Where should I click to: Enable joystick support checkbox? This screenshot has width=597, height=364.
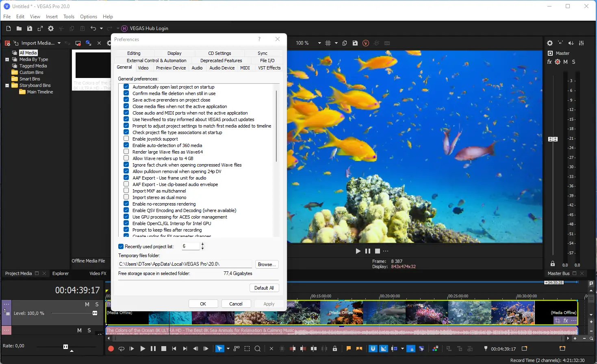point(126,139)
